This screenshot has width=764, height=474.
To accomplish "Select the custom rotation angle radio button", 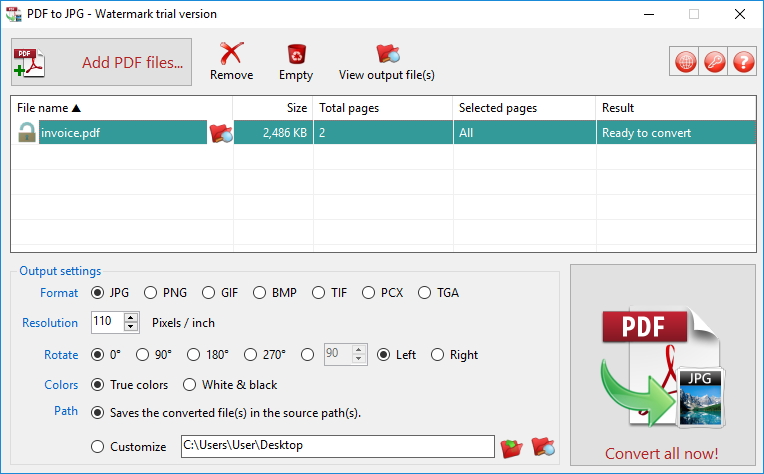I will click(x=307, y=355).
